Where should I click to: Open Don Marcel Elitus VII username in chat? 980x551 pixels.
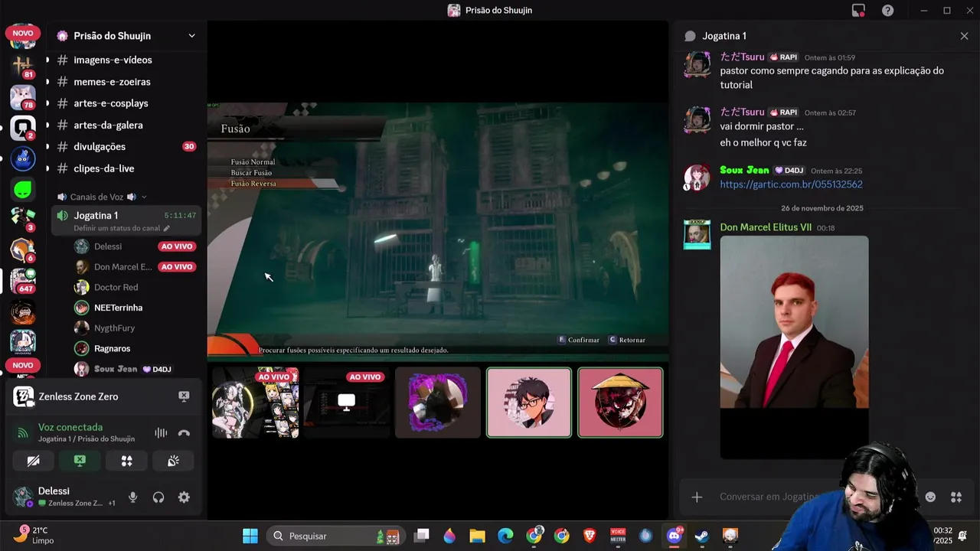[x=766, y=227]
